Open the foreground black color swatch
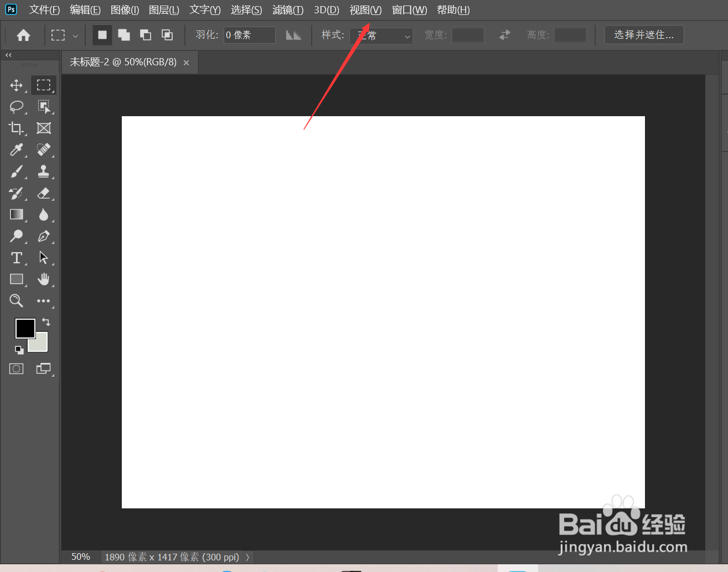 coord(25,328)
